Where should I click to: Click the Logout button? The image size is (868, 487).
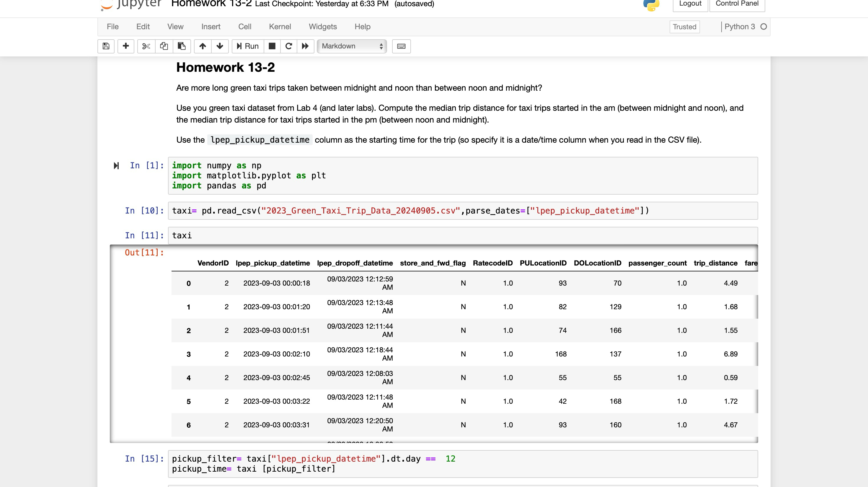690,4
